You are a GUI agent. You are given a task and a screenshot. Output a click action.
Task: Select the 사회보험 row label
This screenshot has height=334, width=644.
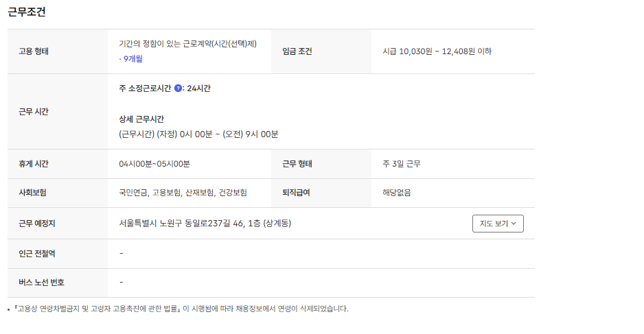point(34,193)
